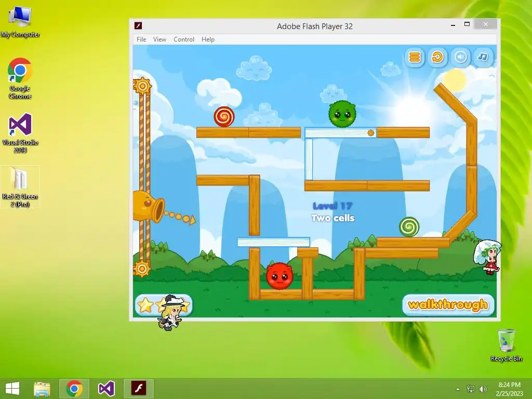Select the Red & Green 2 (Pro) folder

(x=20, y=187)
